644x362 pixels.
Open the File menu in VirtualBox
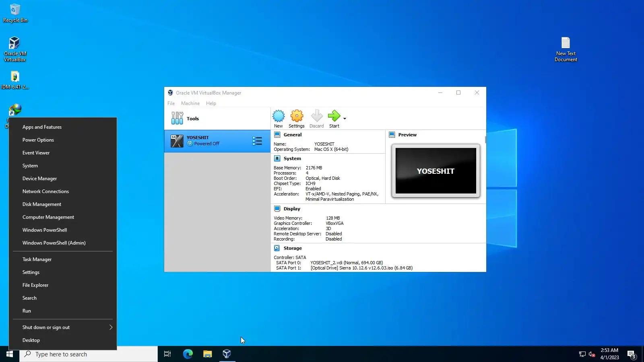(171, 103)
